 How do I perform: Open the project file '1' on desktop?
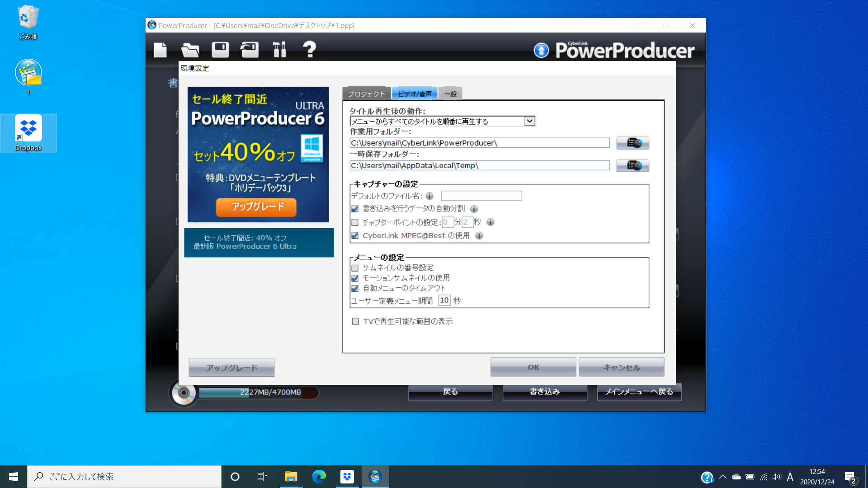click(x=28, y=77)
